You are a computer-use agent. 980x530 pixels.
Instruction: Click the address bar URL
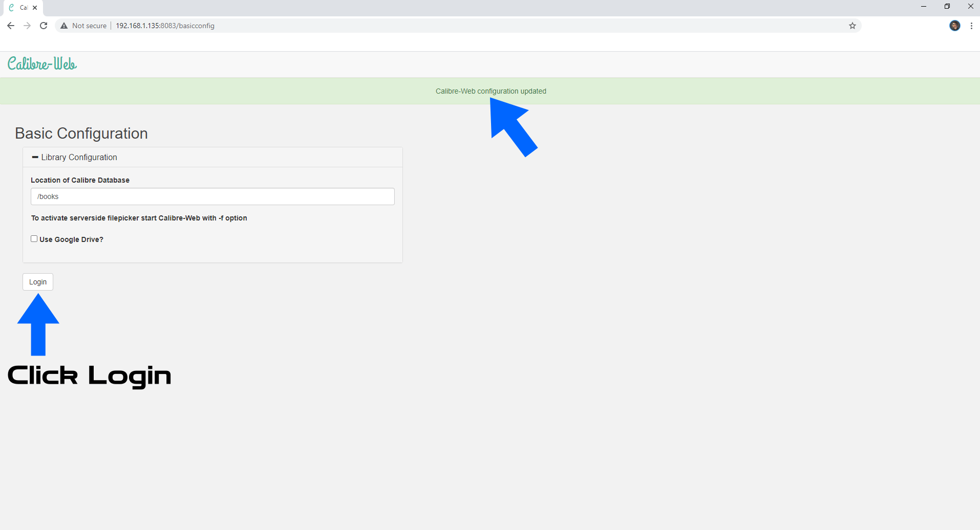165,26
